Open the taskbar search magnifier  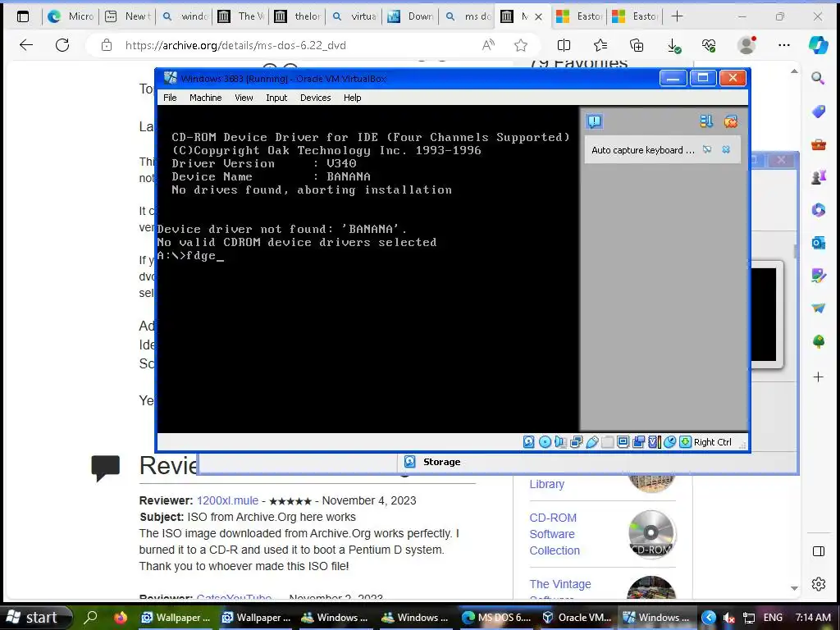click(91, 617)
